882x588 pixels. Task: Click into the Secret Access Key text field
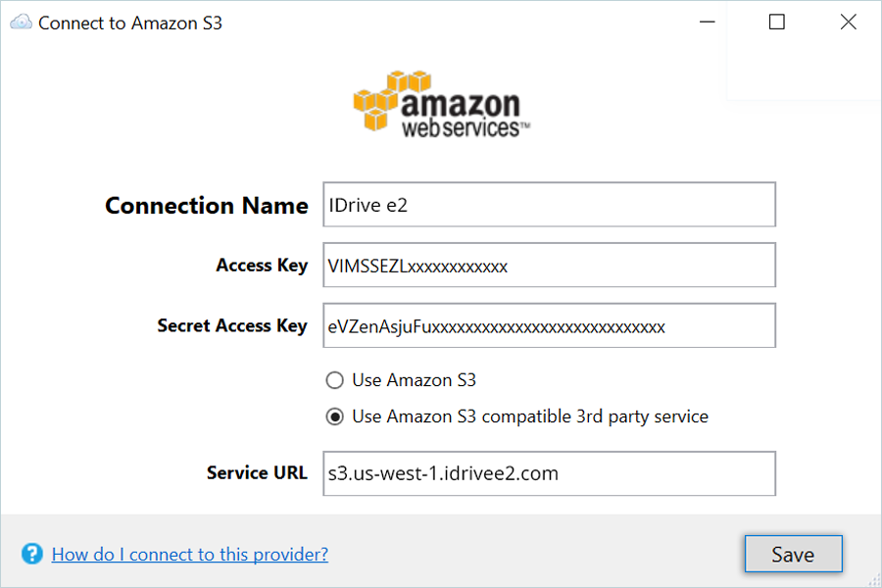tap(549, 326)
